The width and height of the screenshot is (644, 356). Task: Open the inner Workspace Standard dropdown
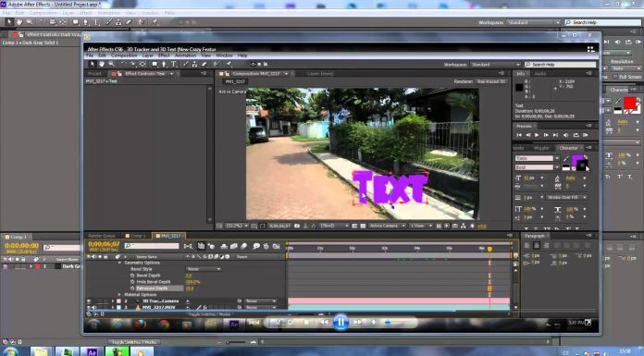click(495, 65)
